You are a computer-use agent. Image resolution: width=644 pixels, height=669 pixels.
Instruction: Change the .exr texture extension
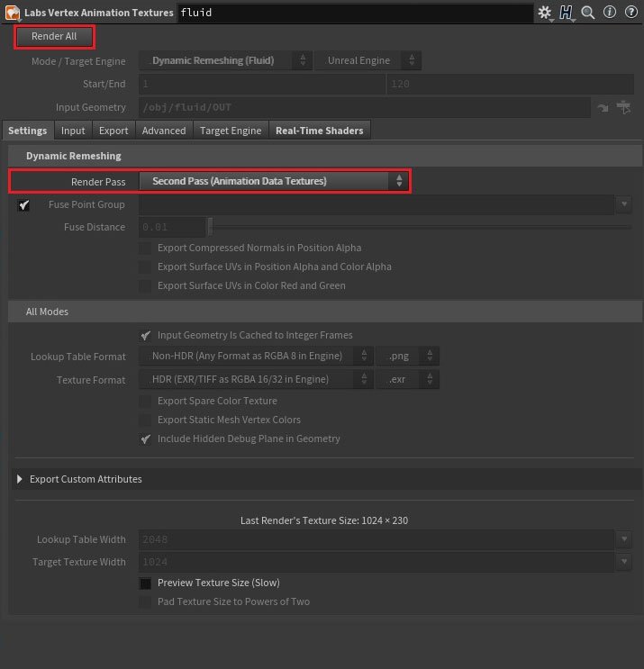[407, 379]
